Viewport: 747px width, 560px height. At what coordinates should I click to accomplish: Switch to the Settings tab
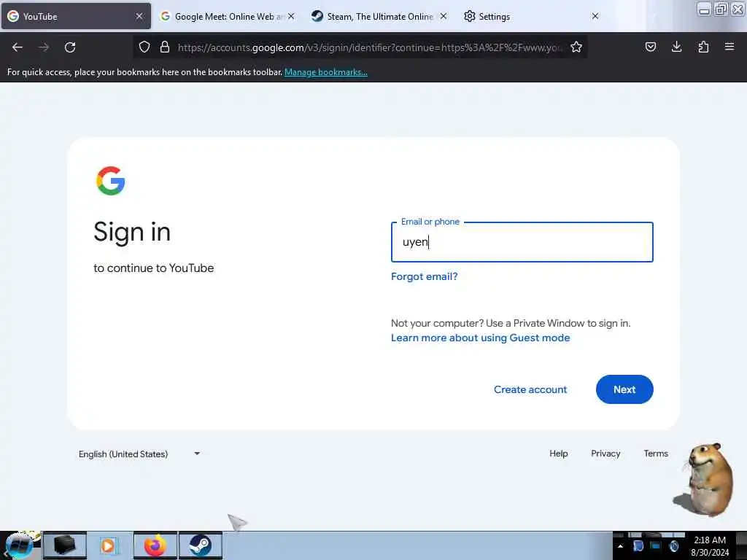531,16
